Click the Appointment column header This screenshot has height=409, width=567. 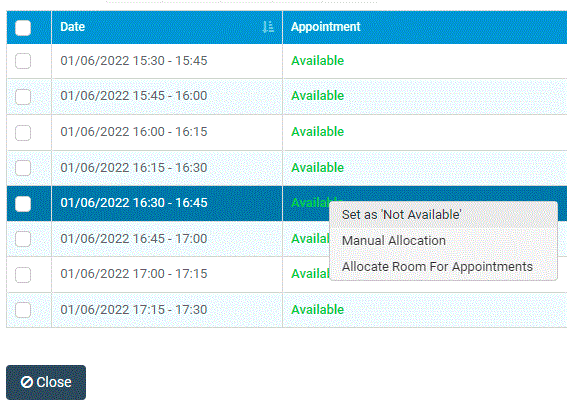(x=425, y=27)
